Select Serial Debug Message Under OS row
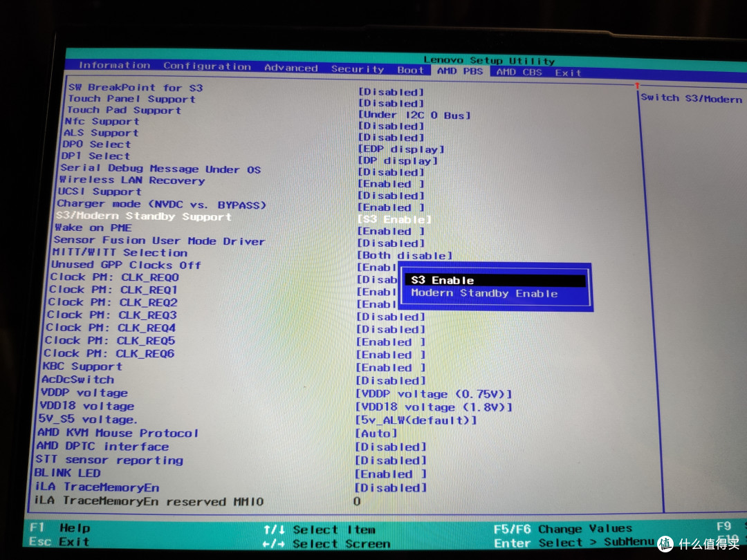This screenshot has height=560, width=747. pos(160,169)
